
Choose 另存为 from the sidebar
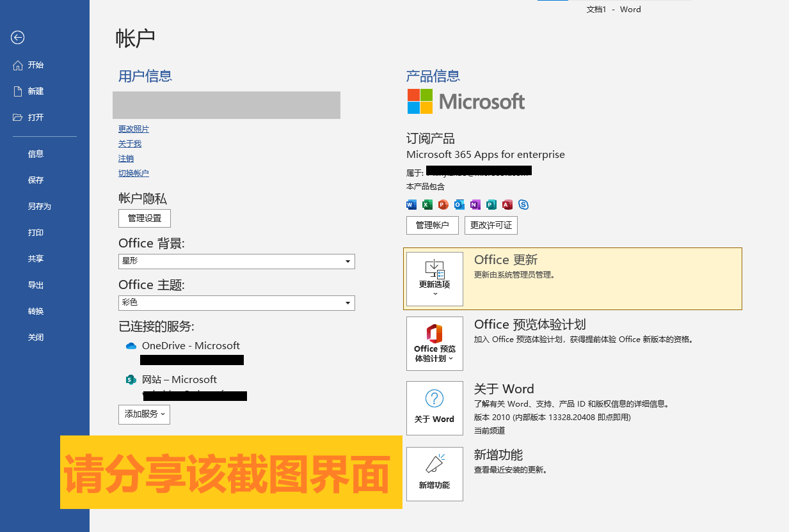[39, 207]
